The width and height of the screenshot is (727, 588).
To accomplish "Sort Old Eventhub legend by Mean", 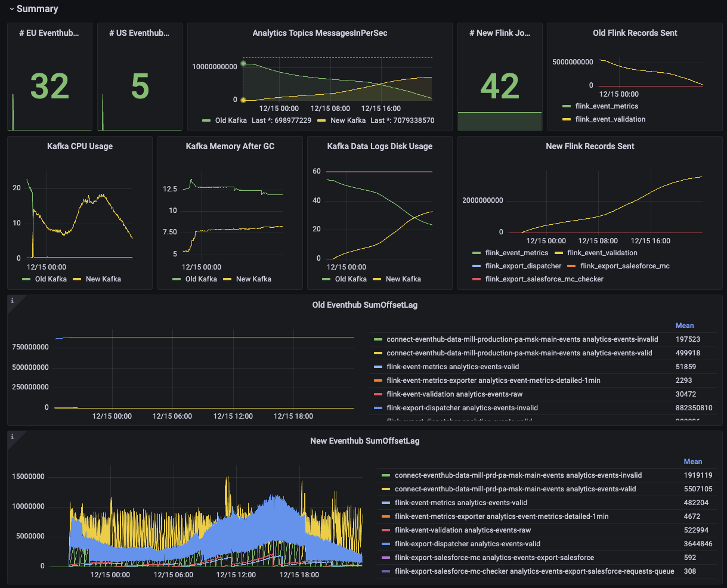I will (685, 325).
